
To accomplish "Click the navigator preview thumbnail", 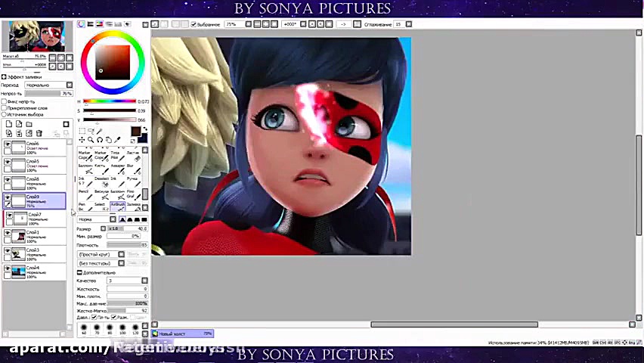I will (37, 36).
